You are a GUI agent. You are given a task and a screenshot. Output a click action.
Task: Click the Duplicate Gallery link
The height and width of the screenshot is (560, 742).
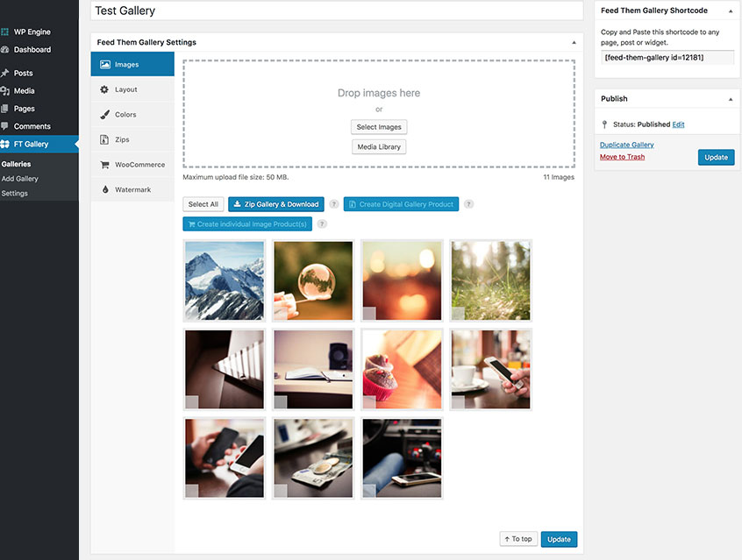click(627, 145)
